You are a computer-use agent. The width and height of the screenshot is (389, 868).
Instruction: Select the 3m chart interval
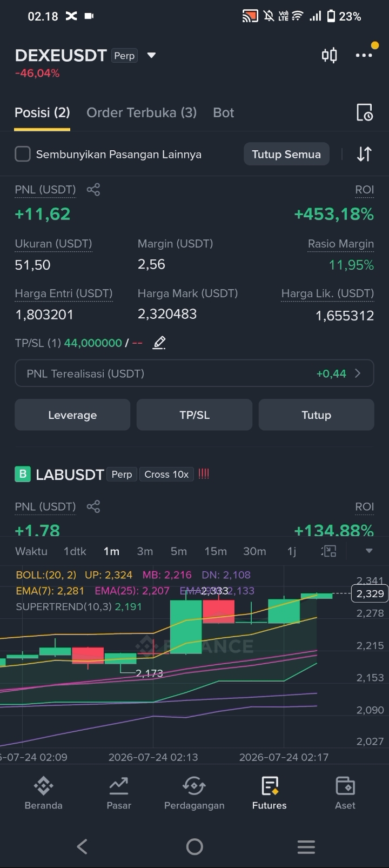point(145,551)
